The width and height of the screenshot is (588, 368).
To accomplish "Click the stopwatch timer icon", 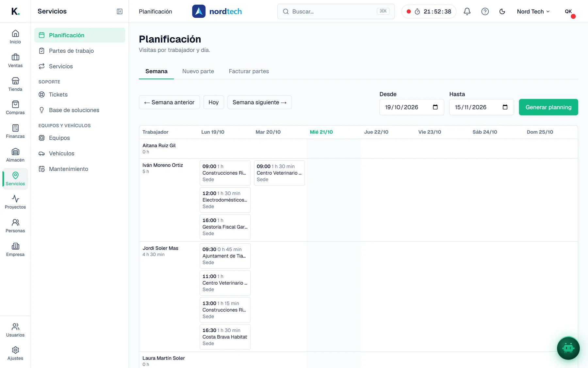I will pos(417,11).
